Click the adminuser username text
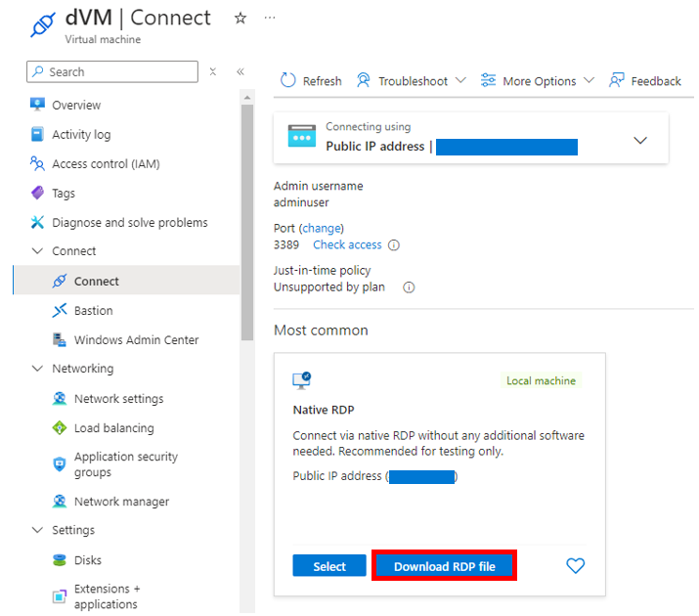This screenshot has width=699, height=616. 301,202
